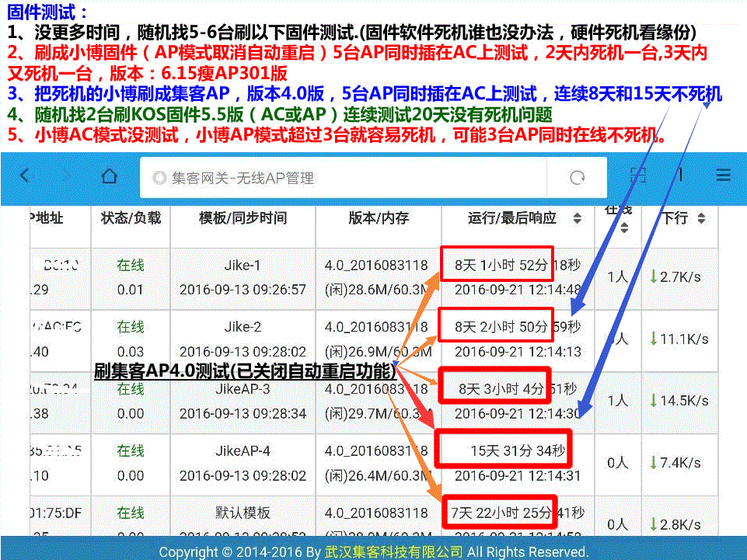
Task: Click last response 2016-09-21 12:14:13
Action: click(518, 351)
